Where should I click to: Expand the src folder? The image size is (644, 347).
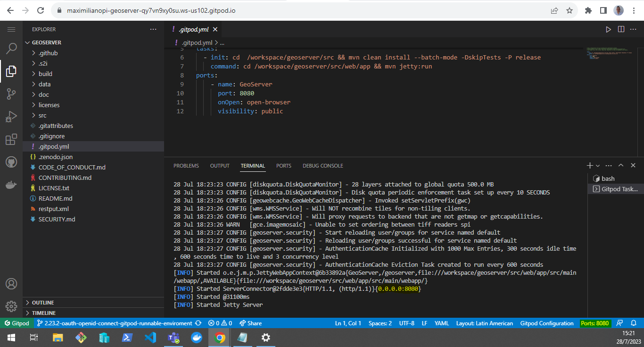pyautogui.click(x=93, y=115)
